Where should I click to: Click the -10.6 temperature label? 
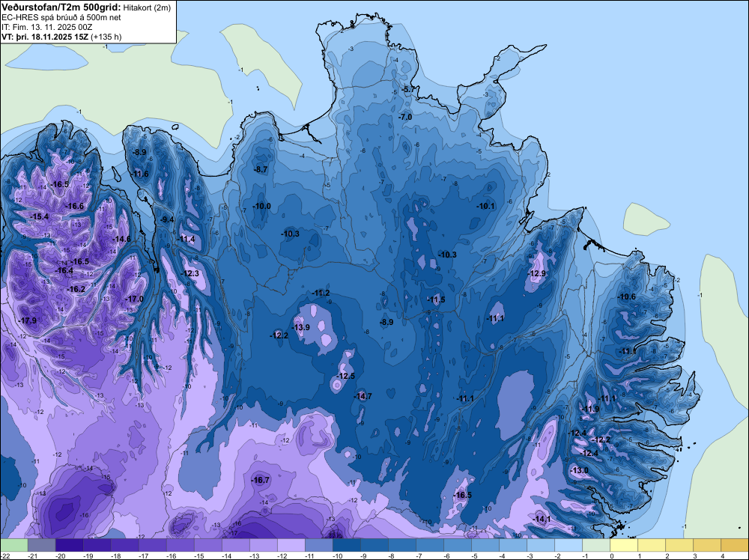click(x=627, y=296)
